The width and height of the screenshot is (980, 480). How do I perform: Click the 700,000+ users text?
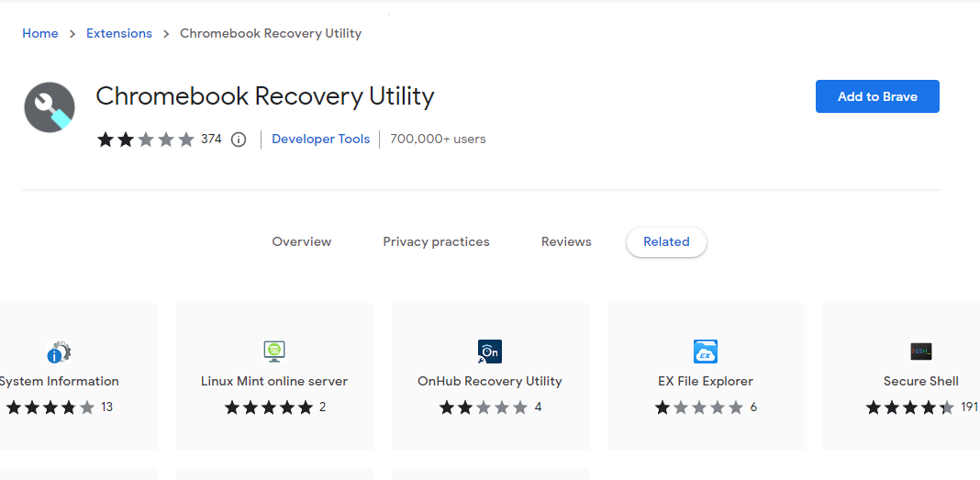[x=438, y=139]
